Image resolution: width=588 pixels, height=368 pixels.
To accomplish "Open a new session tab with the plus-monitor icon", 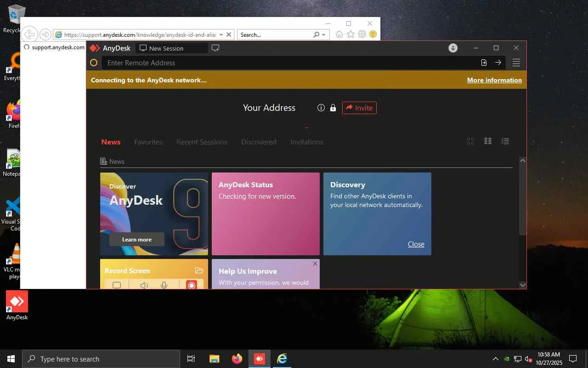I will point(215,48).
